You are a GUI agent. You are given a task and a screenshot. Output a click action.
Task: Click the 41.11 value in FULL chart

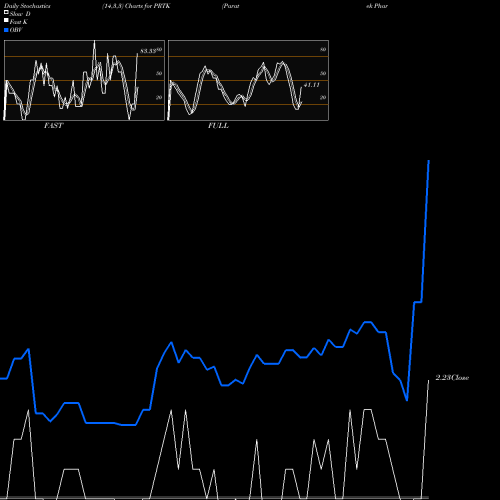[x=312, y=85]
